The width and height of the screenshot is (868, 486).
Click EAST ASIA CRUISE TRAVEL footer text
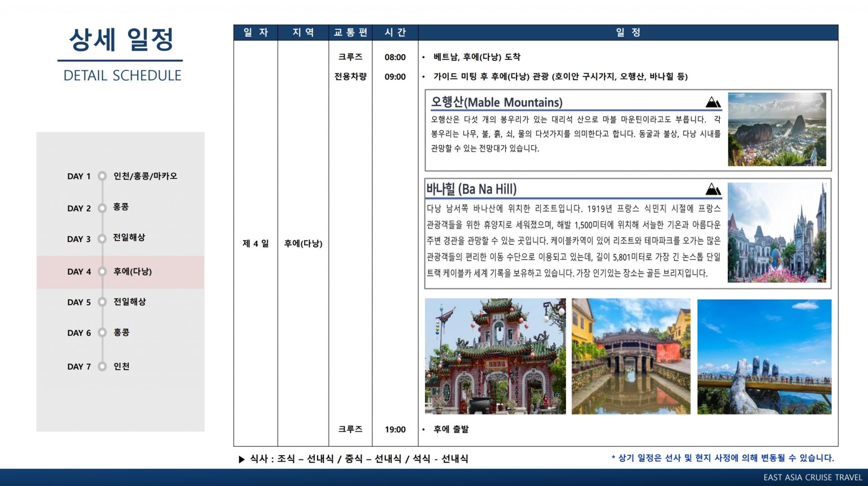[x=813, y=477]
